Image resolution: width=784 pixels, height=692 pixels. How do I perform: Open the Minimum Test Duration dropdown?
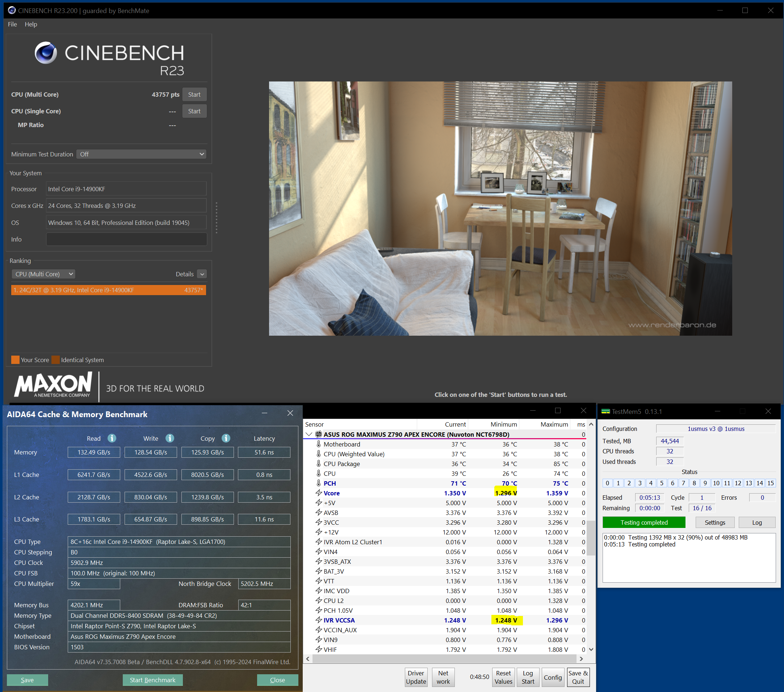[x=141, y=154]
